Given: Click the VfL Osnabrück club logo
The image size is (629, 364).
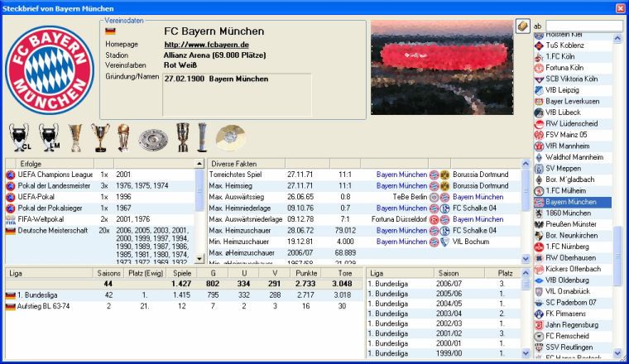Looking at the screenshot, I should tap(539, 291).
